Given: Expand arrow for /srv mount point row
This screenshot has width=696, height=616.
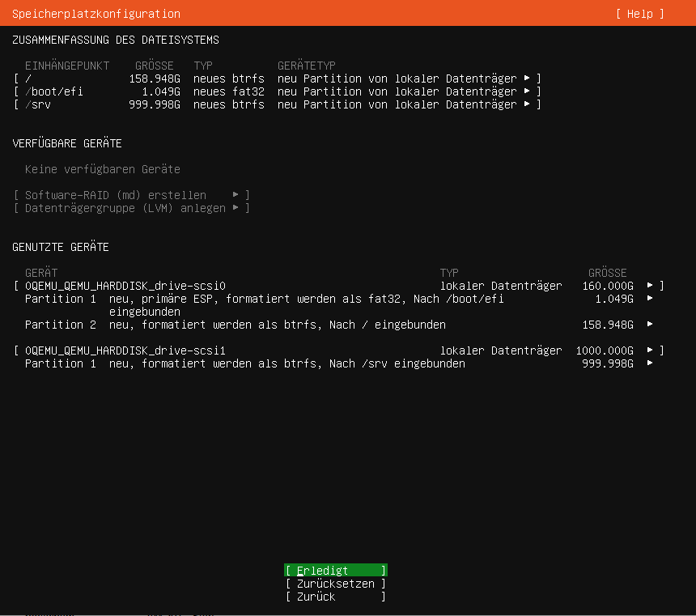Looking at the screenshot, I should pyautogui.click(x=527, y=104).
